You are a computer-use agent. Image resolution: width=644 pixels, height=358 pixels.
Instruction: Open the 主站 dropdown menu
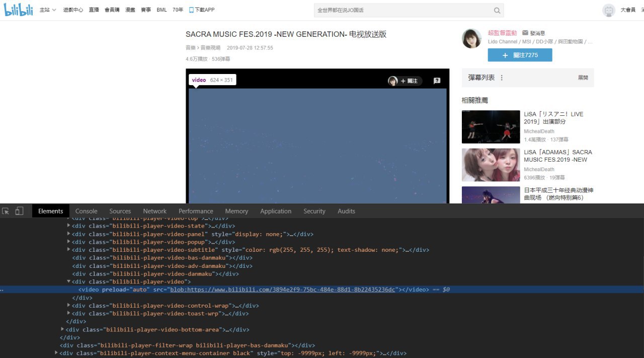(x=48, y=10)
